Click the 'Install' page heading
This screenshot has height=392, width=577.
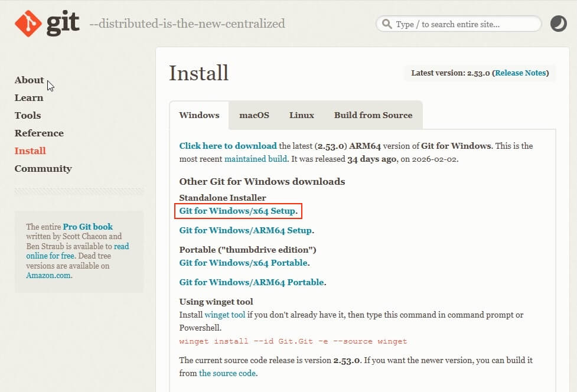(x=198, y=73)
